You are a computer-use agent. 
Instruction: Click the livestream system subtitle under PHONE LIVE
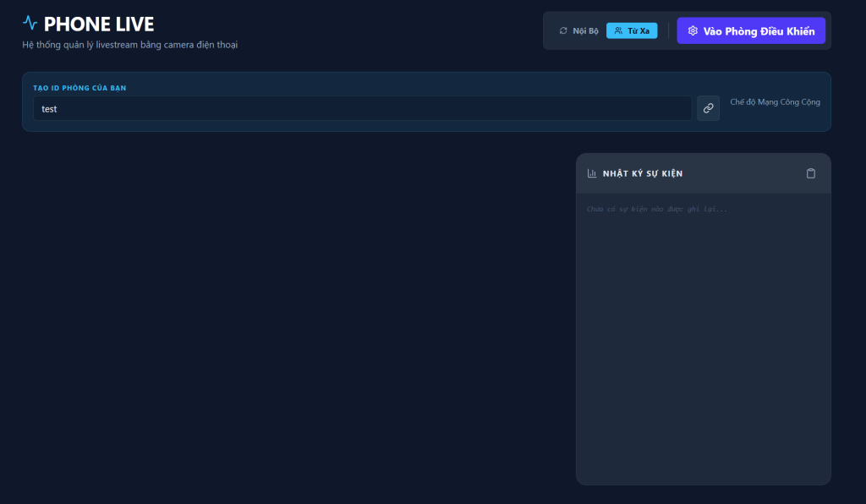coord(129,45)
